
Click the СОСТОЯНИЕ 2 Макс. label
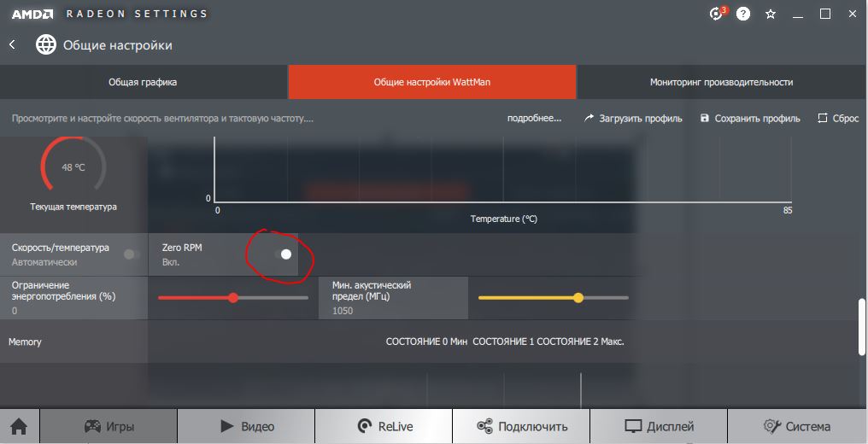point(581,342)
